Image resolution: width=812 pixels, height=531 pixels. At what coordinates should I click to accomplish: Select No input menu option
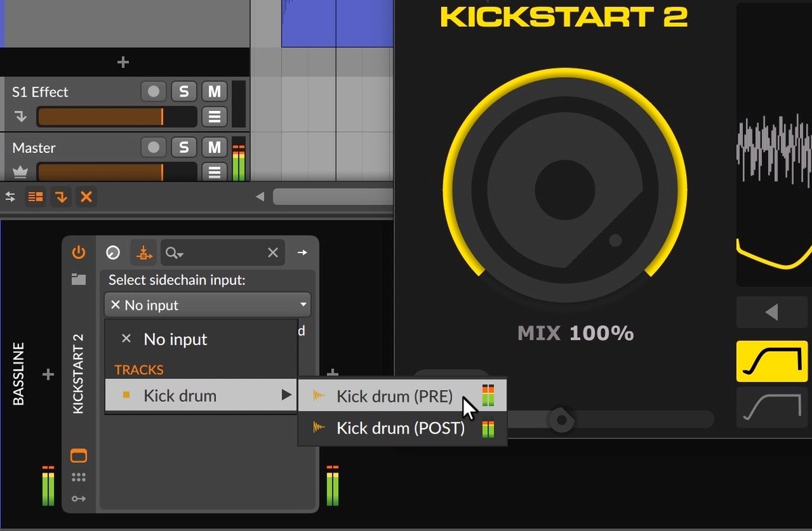pos(175,340)
